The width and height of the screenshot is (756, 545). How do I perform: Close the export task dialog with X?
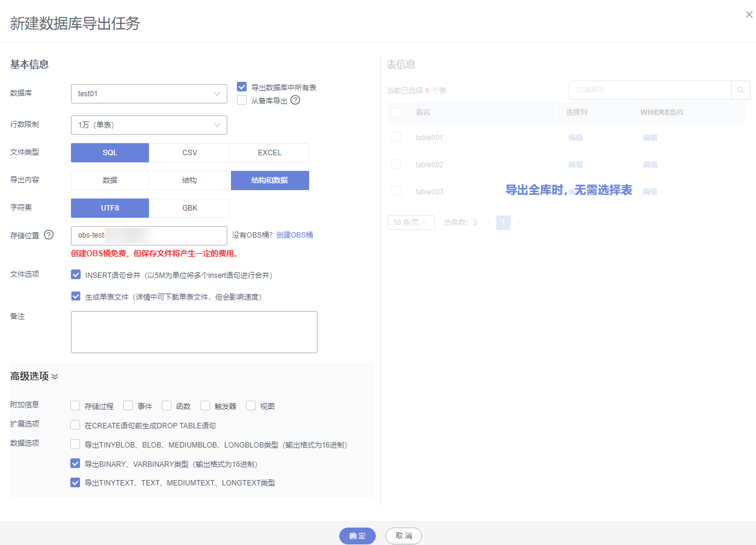click(749, 15)
